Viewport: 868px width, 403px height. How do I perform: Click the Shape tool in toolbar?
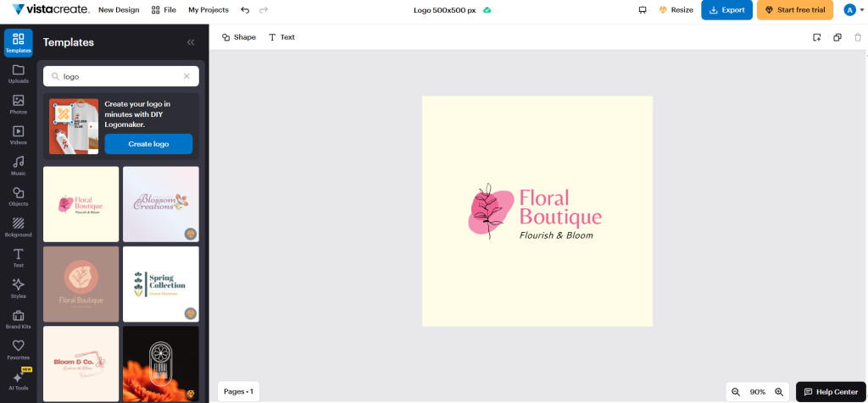point(238,37)
